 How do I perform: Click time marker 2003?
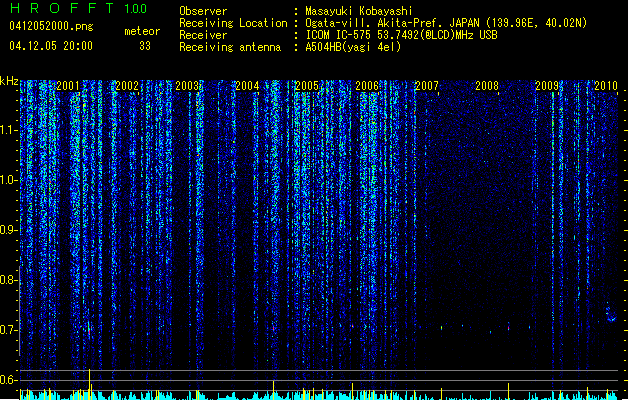(187, 86)
